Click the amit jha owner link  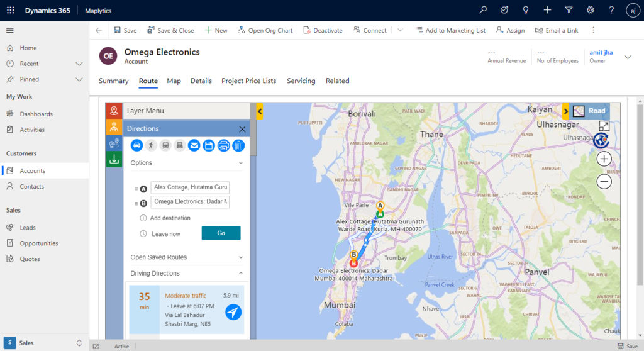click(x=601, y=52)
